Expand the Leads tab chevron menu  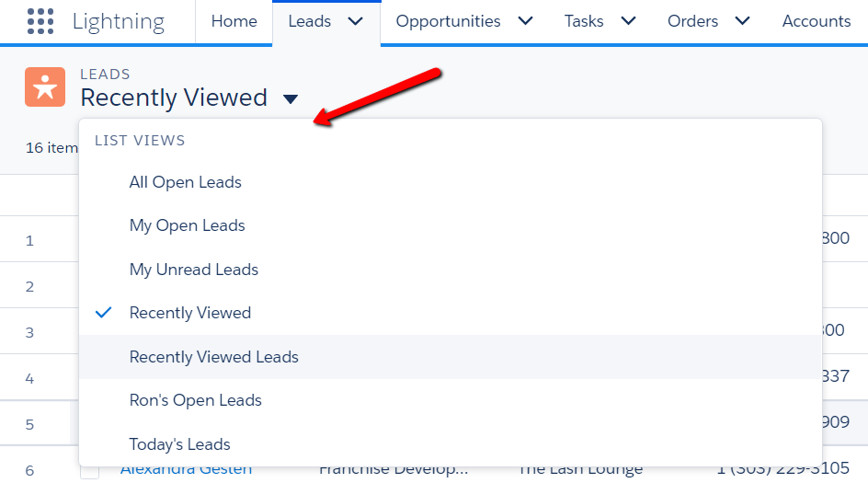coord(356,21)
